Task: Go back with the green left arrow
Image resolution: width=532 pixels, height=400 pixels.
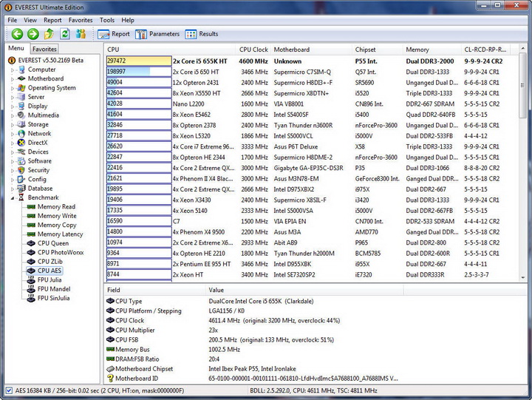Action: pos(17,34)
